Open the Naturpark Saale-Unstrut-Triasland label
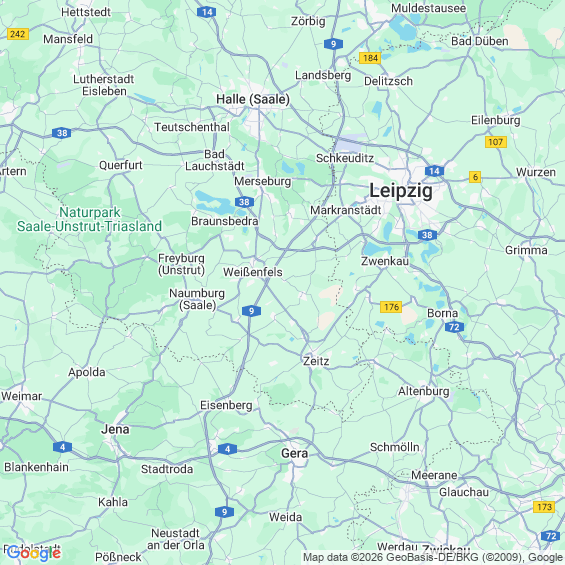565x565 pixels. coord(89,219)
